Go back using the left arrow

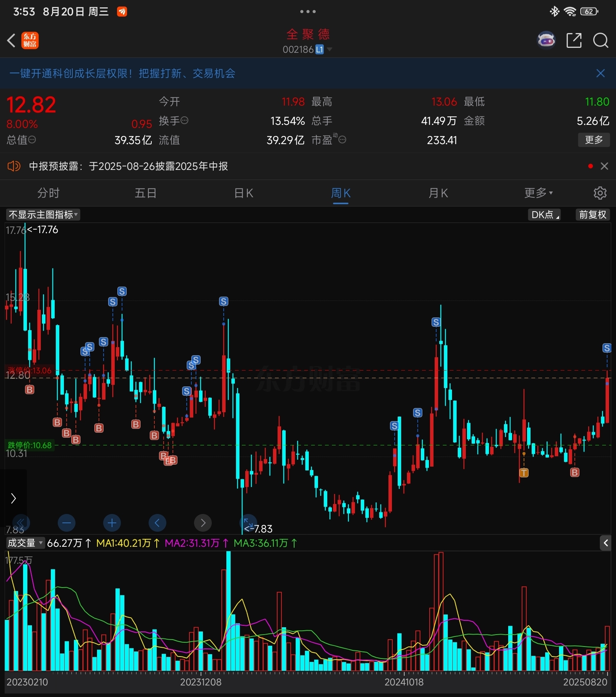[11, 40]
